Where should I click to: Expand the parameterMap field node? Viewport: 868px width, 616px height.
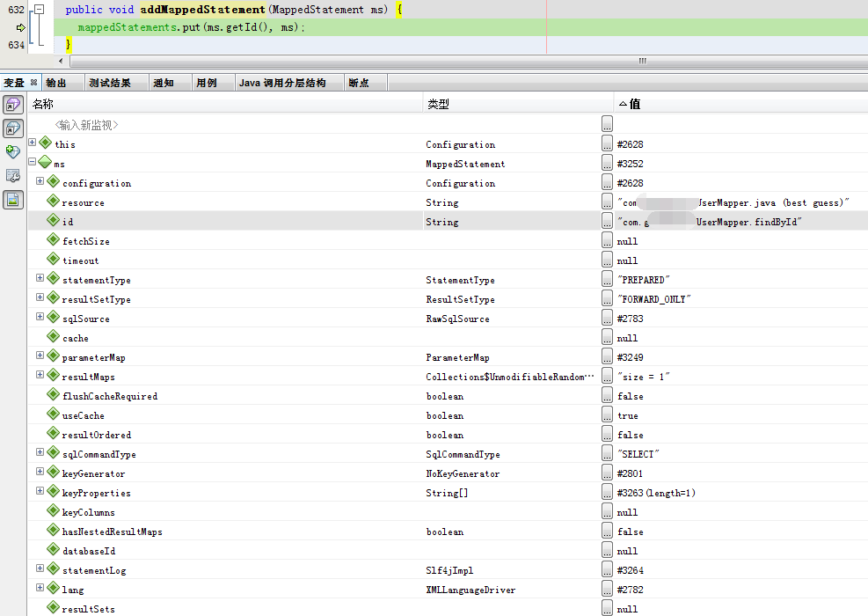[x=40, y=356]
